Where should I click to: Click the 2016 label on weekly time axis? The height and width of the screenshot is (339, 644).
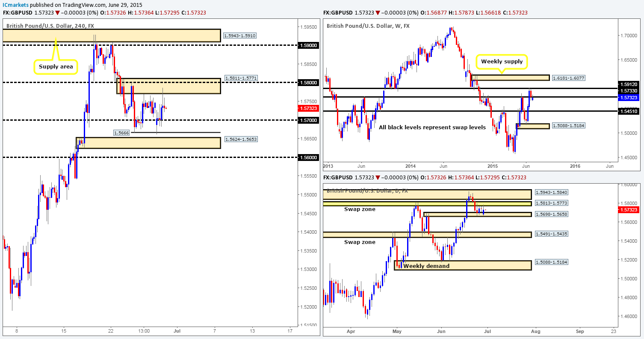pyautogui.click(x=575, y=166)
